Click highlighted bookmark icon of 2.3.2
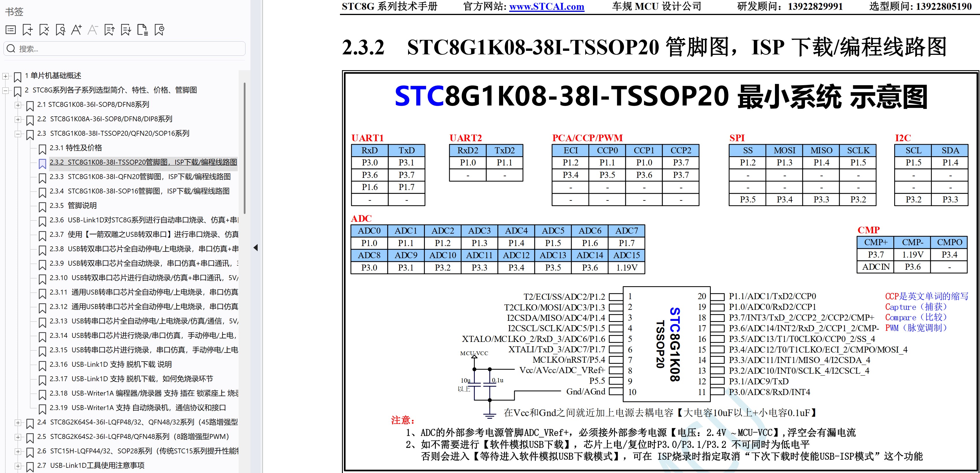 [42, 163]
